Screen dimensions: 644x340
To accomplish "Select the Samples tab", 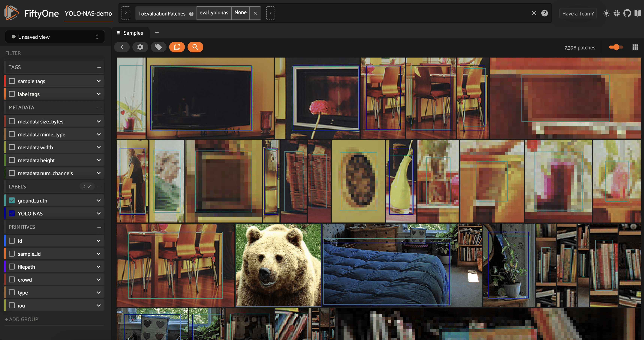I will (130, 33).
